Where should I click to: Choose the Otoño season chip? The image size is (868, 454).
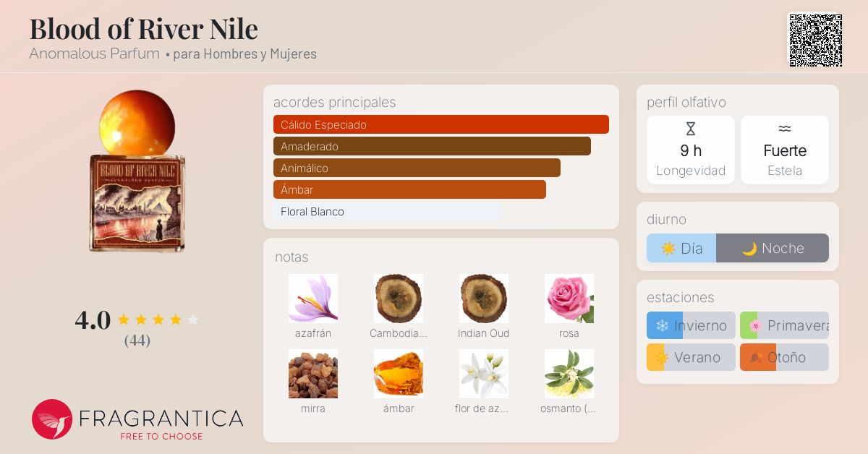click(784, 357)
